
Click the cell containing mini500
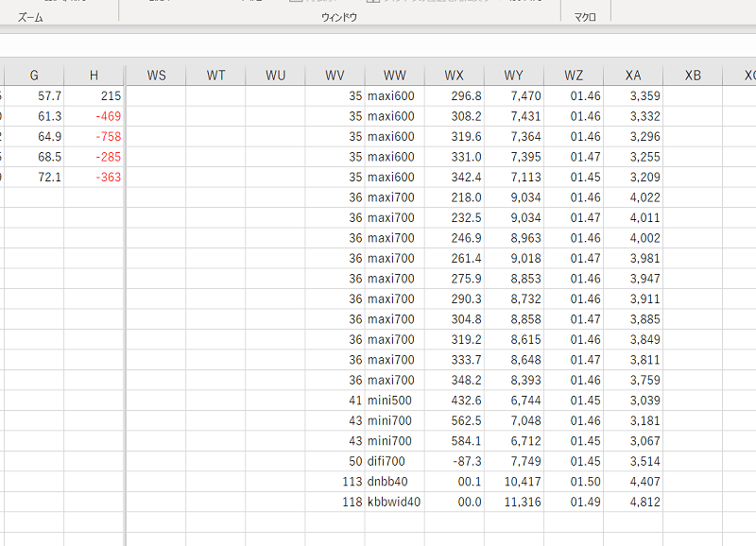tap(395, 401)
